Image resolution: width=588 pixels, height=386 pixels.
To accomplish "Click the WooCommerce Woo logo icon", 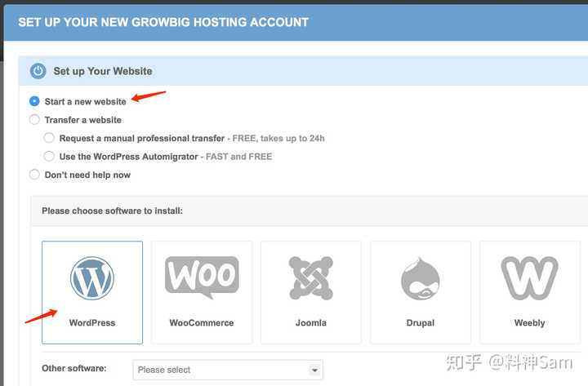I will 202,277.
